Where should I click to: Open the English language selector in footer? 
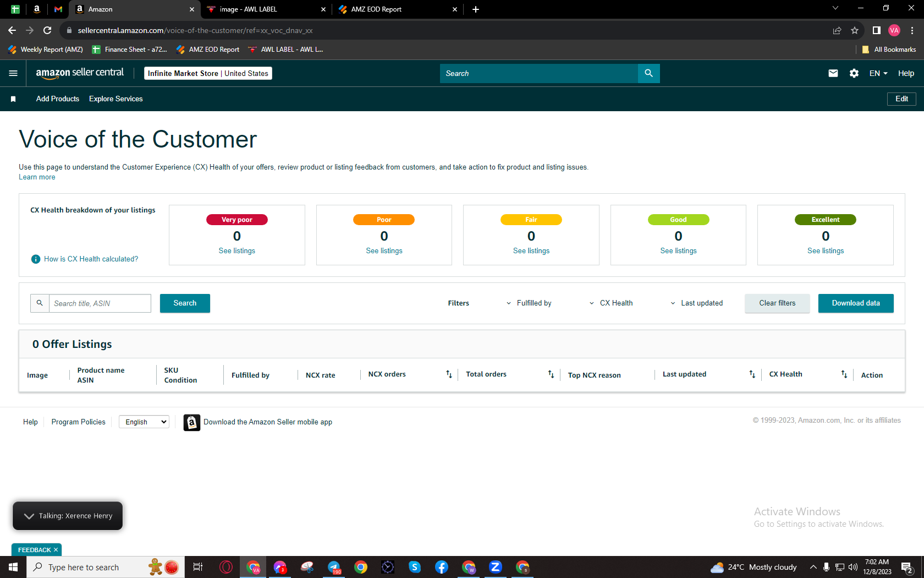coord(144,422)
